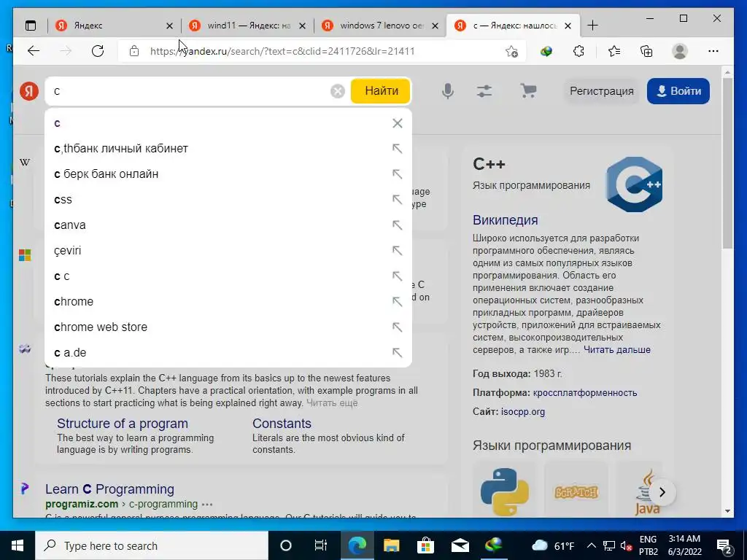747x560 pixels.
Task: Select suggestion 'c,thбанк личный кабинет'
Action: tap(228, 149)
